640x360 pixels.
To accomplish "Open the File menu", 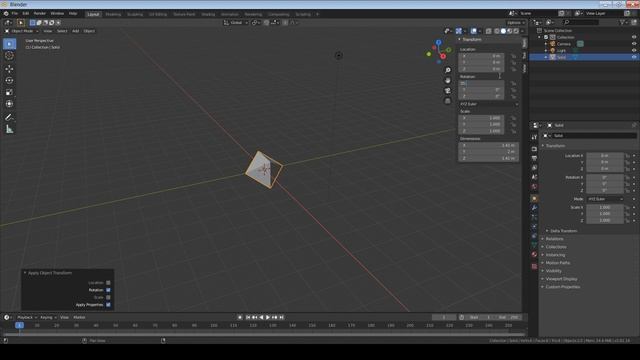I will tap(15, 13).
